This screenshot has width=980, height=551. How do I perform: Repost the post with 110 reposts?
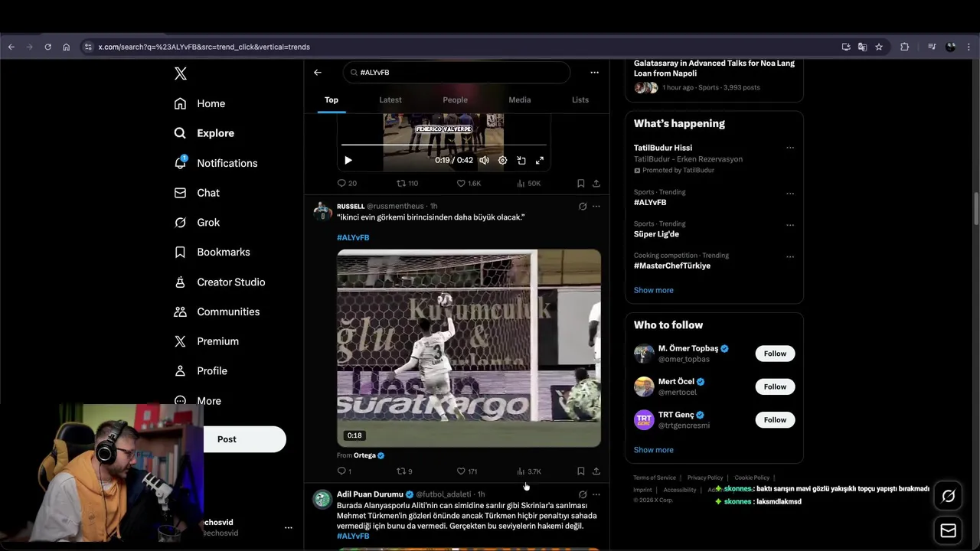pyautogui.click(x=407, y=184)
